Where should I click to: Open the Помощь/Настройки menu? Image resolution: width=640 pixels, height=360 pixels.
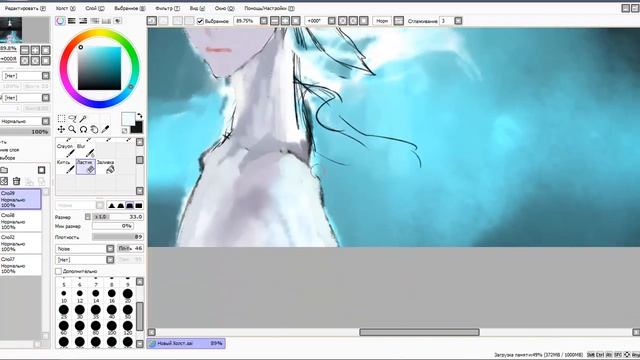pos(269,8)
